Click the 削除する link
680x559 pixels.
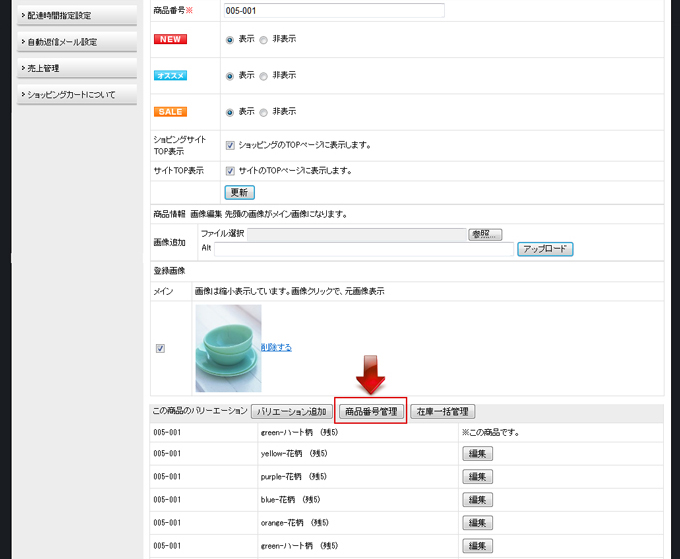point(276,347)
